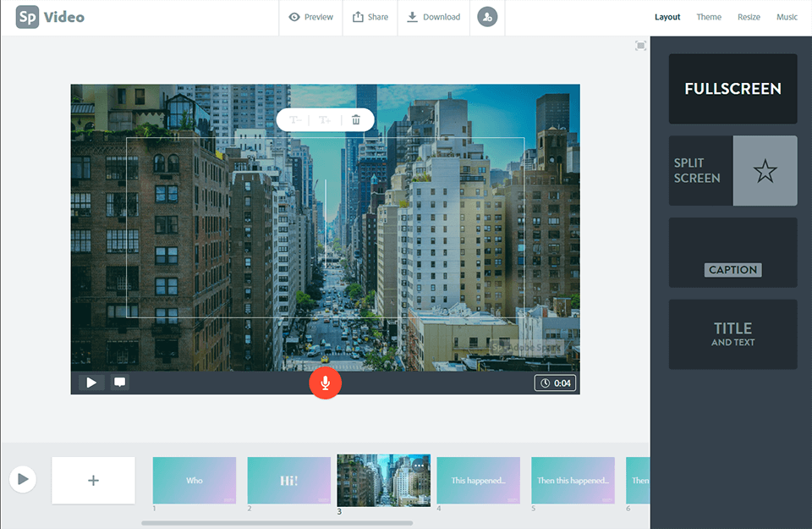Select the 'Who' slide thumbnail
812x529 pixels.
pyautogui.click(x=195, y=480)
